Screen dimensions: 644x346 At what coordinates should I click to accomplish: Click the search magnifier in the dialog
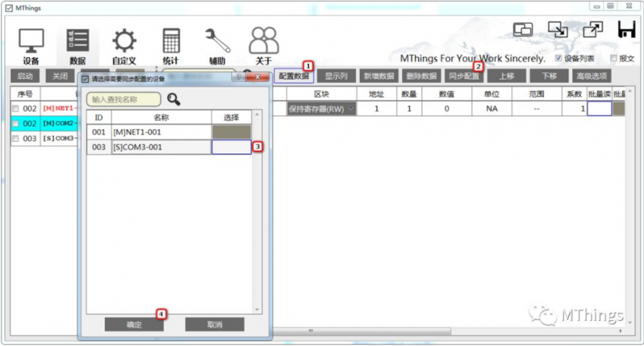174,99
